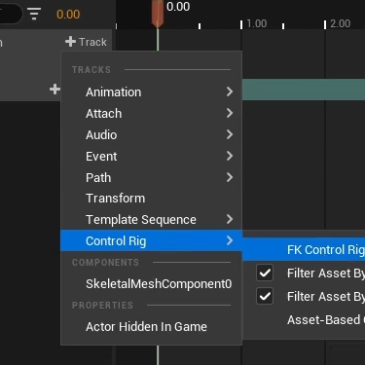Click the orange playhead handle
Screen dimensions: 365x365
click(x=157, y=14)
